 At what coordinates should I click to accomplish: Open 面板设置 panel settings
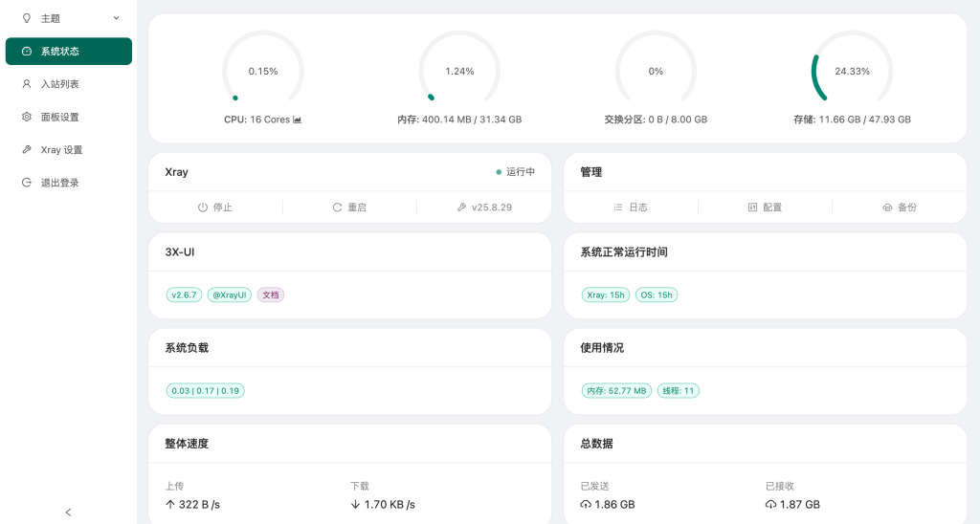click(59, 117)
